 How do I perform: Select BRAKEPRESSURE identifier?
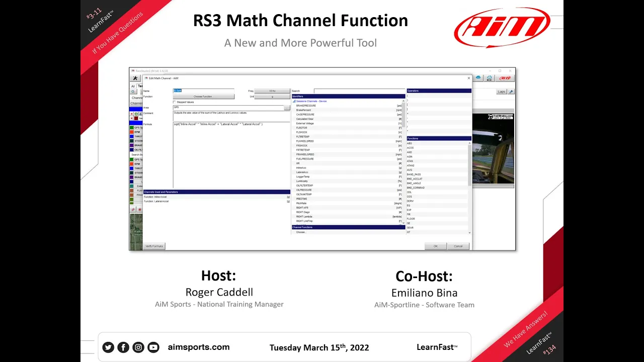[x=348, y=106]
